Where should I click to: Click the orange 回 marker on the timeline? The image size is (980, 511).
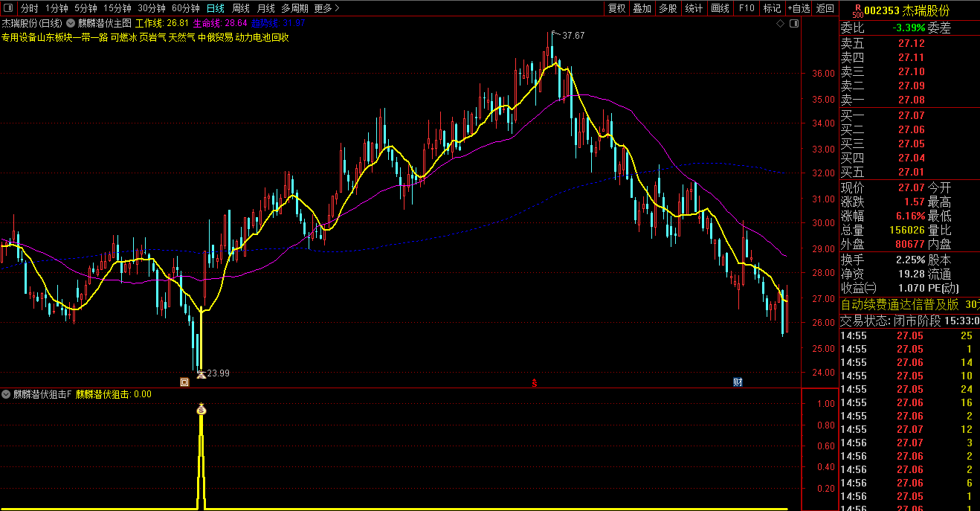pos(184,382)
